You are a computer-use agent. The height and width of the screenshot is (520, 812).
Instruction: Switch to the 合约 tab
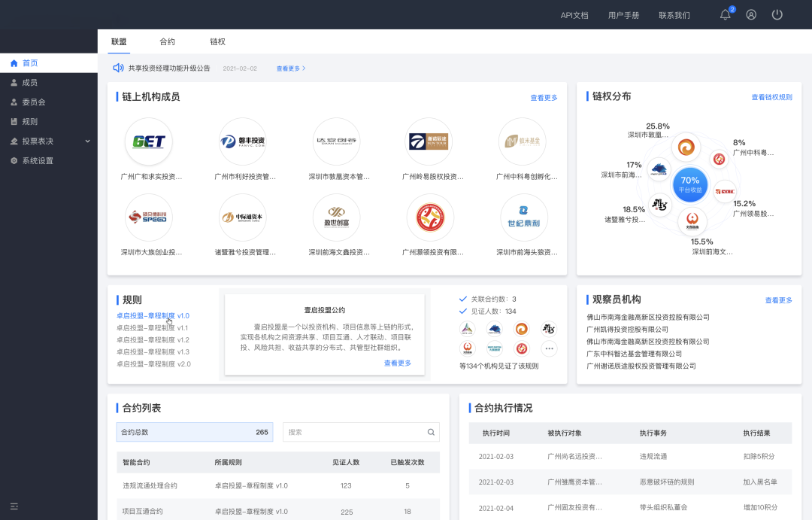167,42
